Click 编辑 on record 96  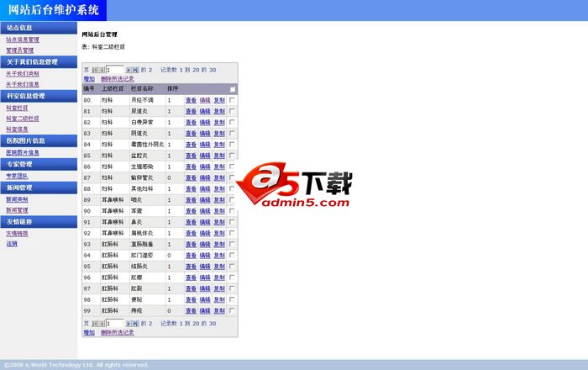(x=205, y=277)
